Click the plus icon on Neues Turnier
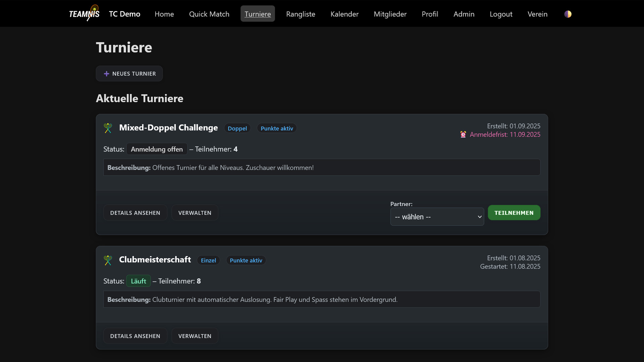644x362 pixels. (x=106, y=74)
